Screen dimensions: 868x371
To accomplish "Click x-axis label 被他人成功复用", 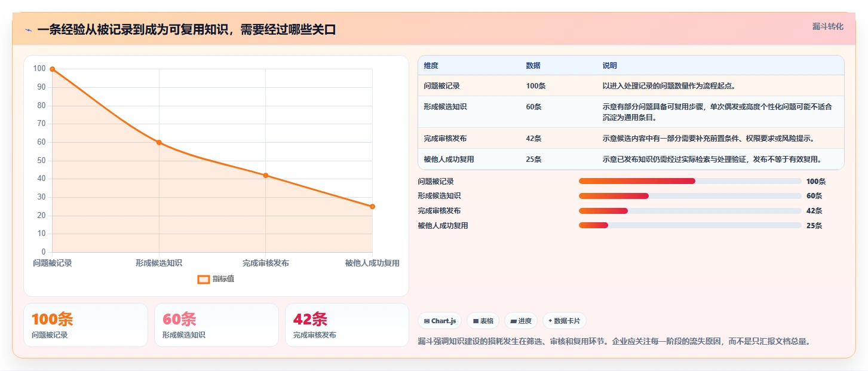I will click(372, 263).
